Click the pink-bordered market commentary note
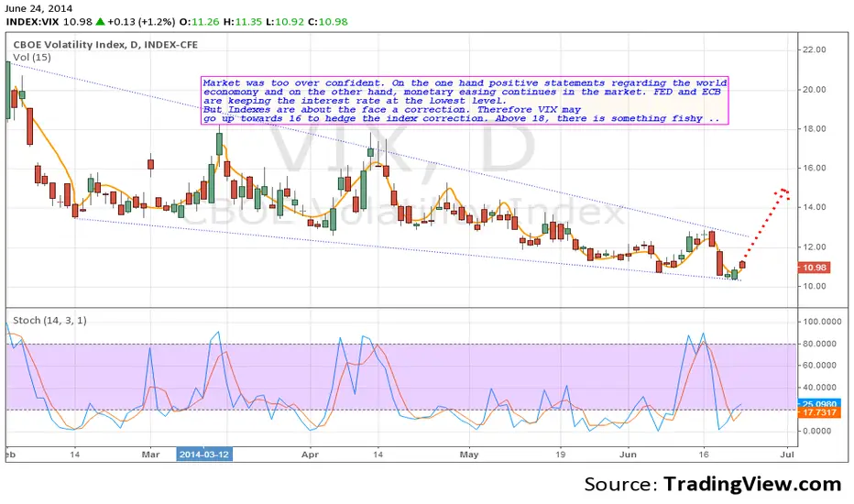This screenshot has height=504, width=854. [x=465, y=101]
